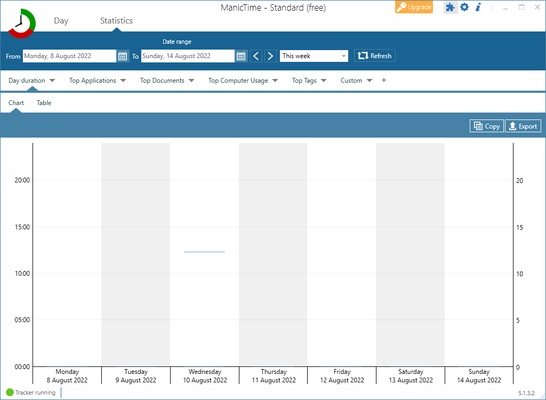Expand the Custom dropdown arrow
This screenshot has height=400, width=546.
(x=369, y=80)
